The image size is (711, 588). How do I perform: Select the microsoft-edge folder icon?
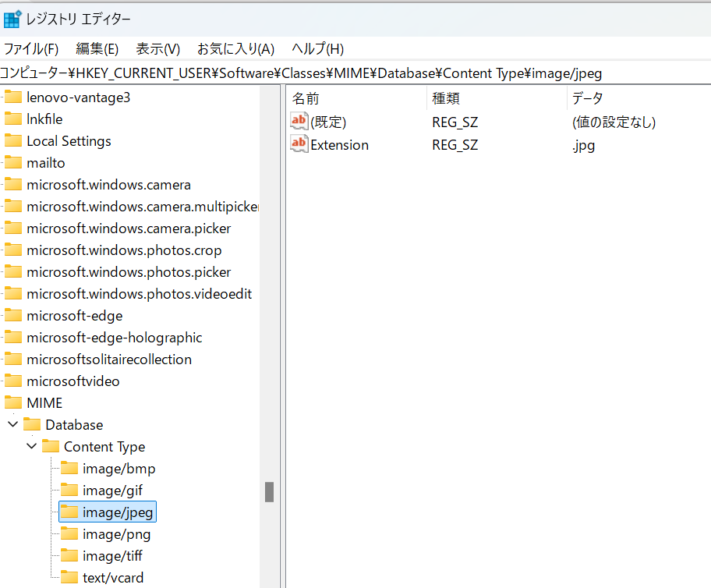click(x=13, y=315)
